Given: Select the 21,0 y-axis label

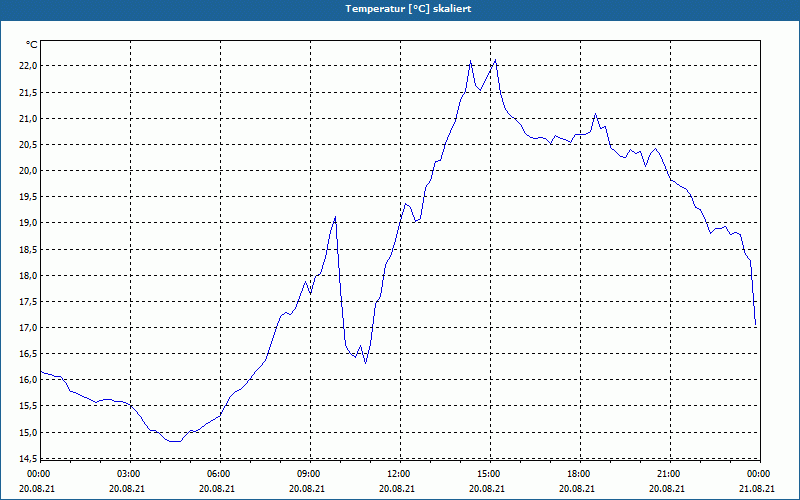Looking at the screenshot, I should (x=27, y=118).
